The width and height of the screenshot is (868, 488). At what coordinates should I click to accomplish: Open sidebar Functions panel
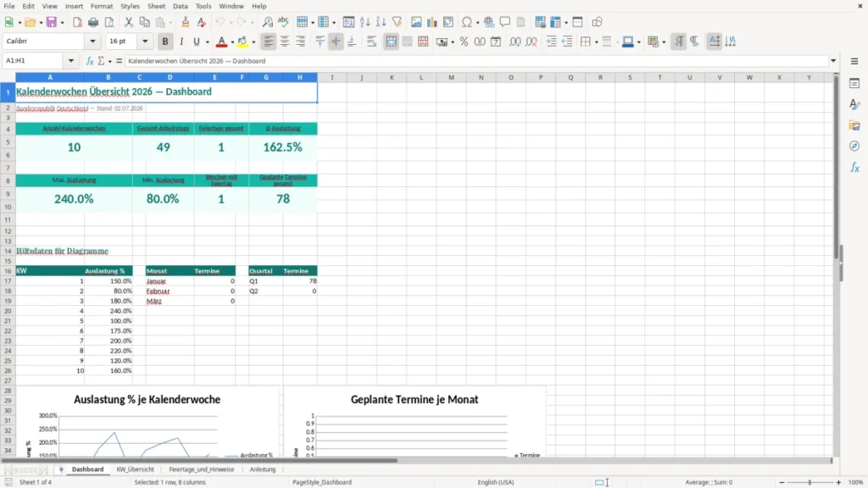pyautogui.click(x=854, y=167)
